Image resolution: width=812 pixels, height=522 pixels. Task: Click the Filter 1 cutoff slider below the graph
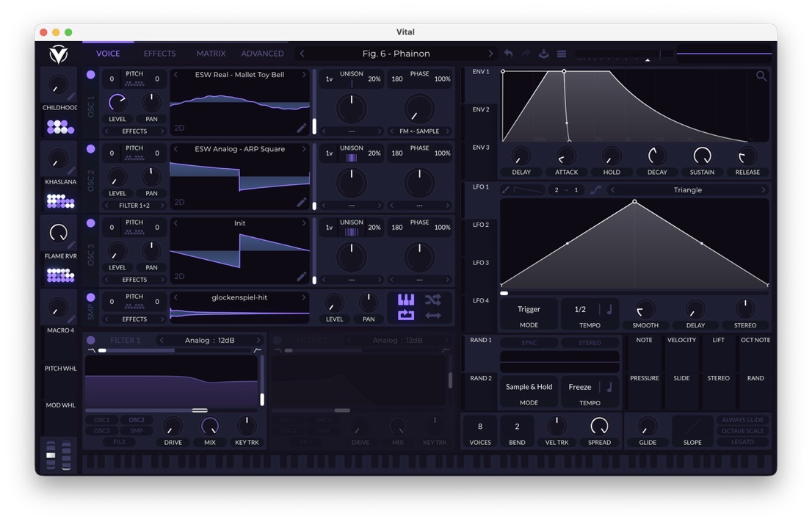coord(199,410)
